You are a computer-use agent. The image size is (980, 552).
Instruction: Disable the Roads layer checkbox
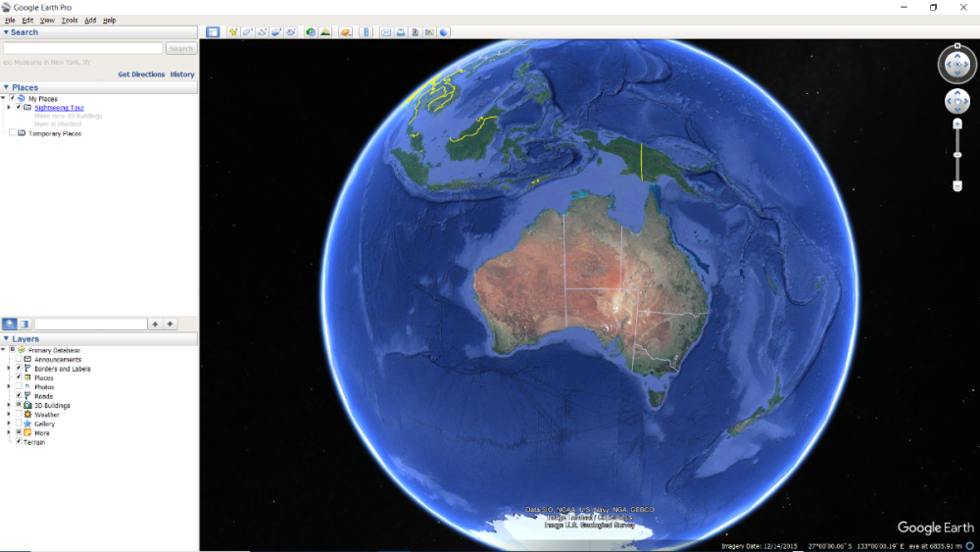(x=19, y=396)
